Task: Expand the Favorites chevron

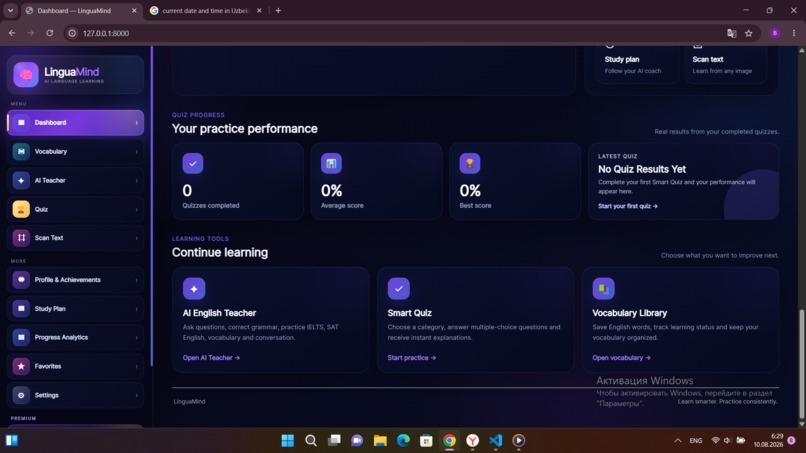Action: tap(137, 367)
